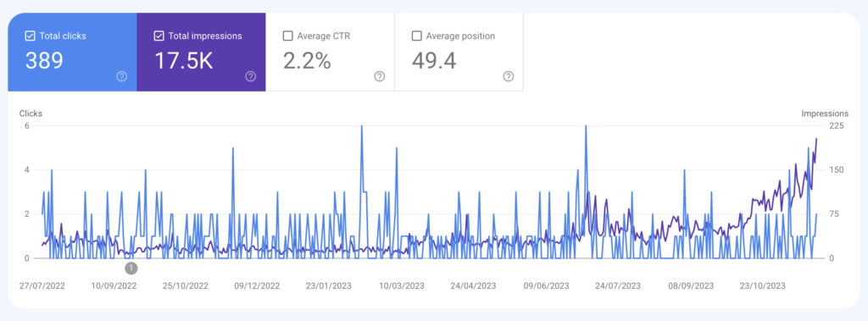868x321 pixels.
Task: Click the 24/04/2023 date label
Action: point(473,286)
